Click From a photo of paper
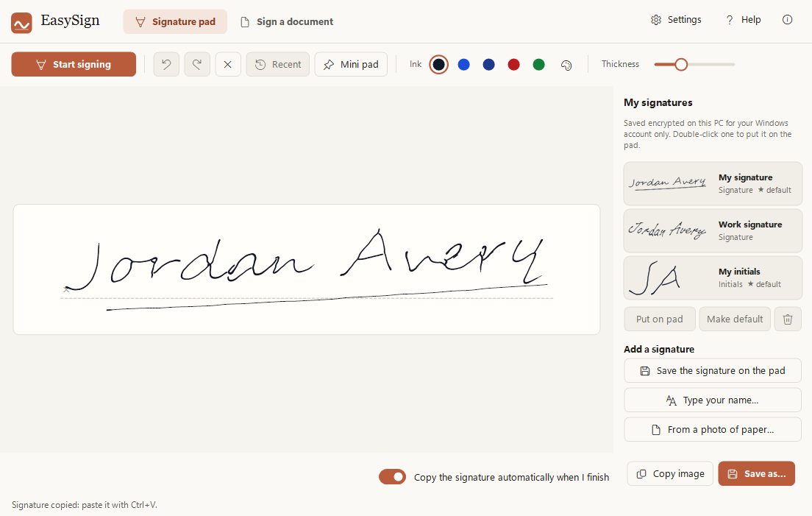This screenshot has width=812, height=516. [x=713, y=429]
